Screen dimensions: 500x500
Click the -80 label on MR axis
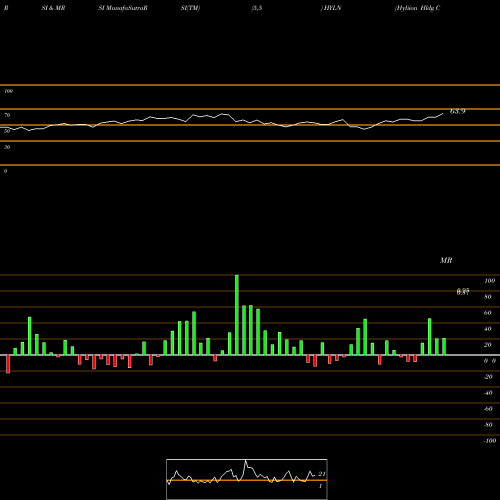point(488,425)
